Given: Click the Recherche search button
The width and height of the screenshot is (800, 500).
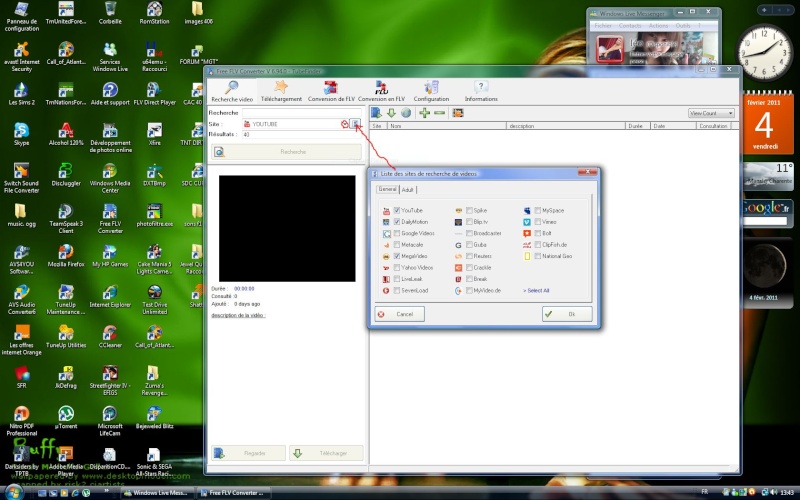Looking at the screenshot, I should (286, 152).
